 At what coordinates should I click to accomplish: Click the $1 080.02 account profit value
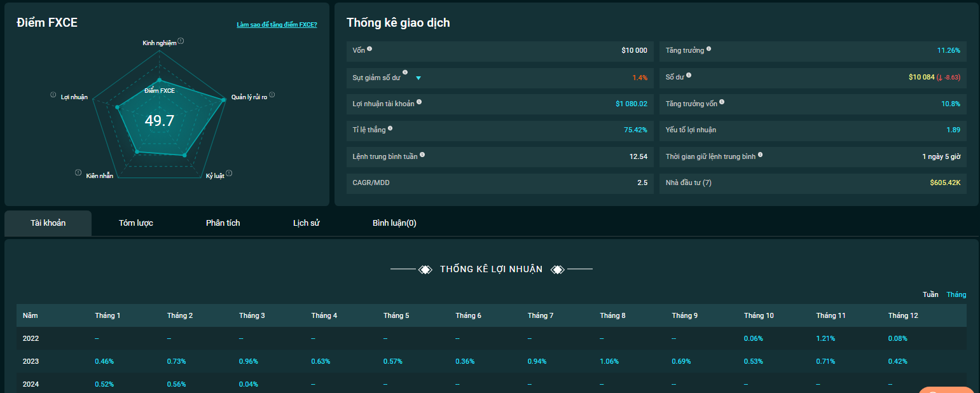tap(631, 104)
